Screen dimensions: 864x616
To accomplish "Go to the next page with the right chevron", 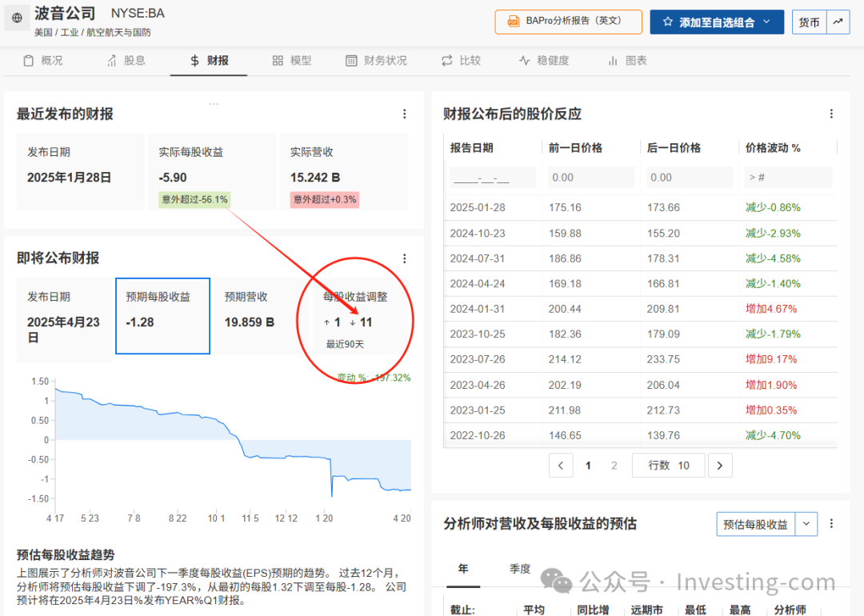I will click(720, 466).
